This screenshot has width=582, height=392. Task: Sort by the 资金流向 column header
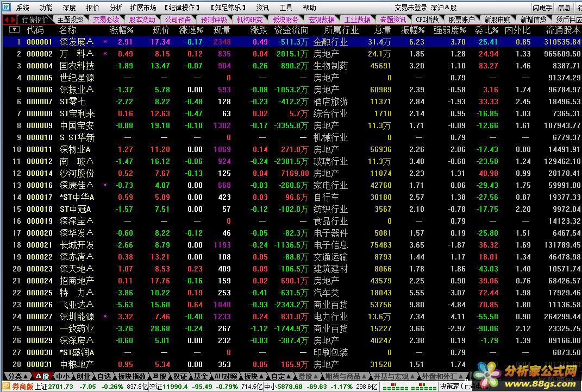[x=291, y=30]
